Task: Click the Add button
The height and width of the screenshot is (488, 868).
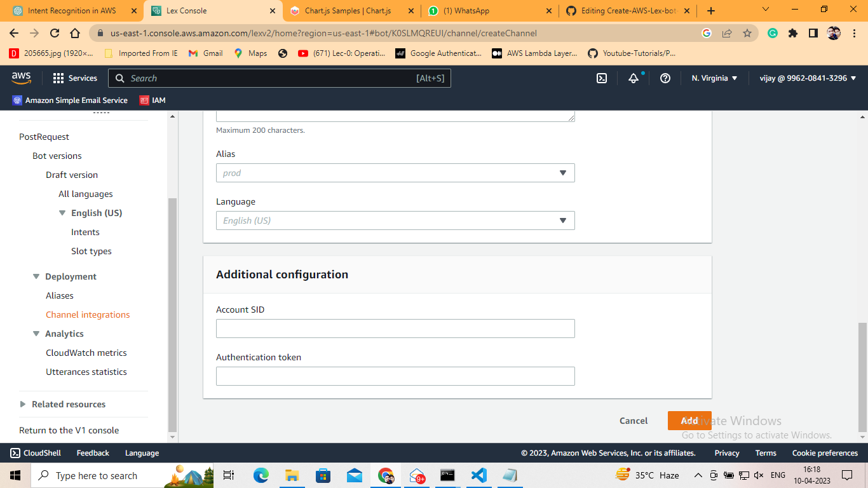Action: click(689, 421)
